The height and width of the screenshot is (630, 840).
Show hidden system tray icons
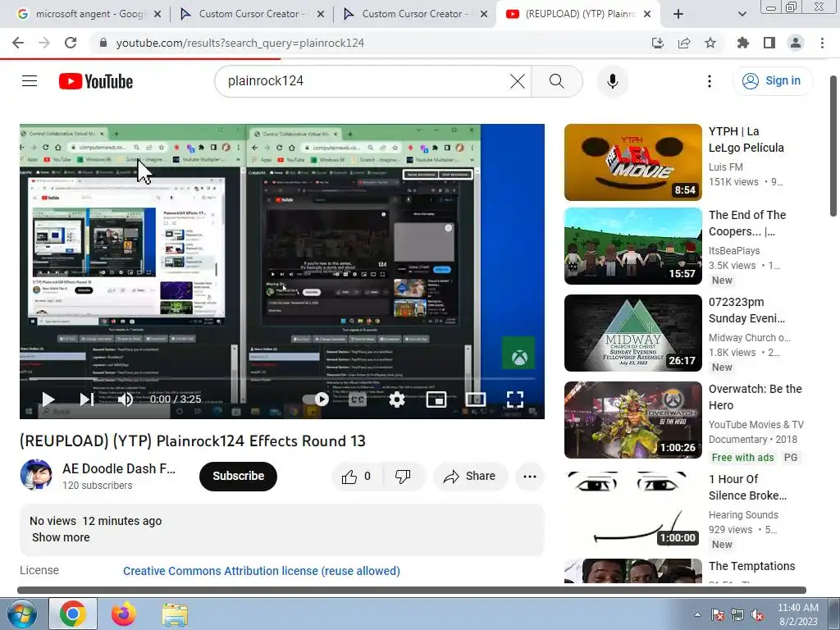pyautogui.click(x=697, y=614)
